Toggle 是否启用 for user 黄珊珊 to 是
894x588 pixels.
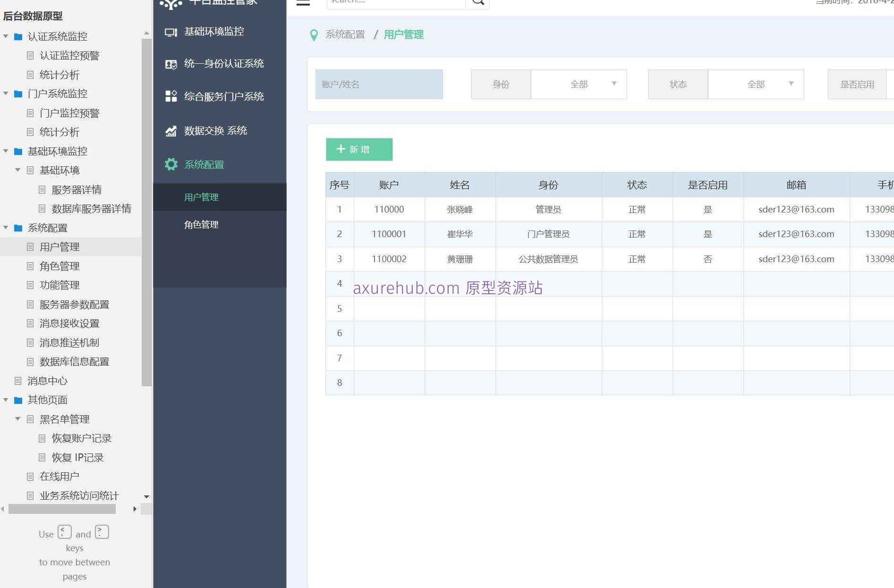(707, 259)
